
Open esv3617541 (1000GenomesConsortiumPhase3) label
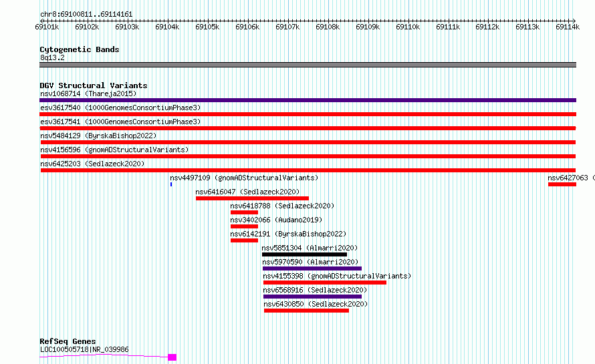(x=120, y=122)
